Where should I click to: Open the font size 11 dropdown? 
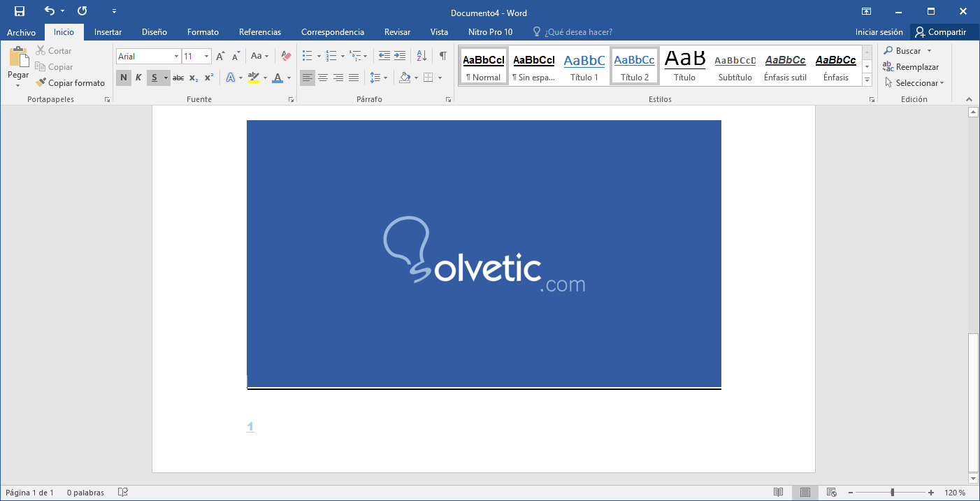point(207,57)
